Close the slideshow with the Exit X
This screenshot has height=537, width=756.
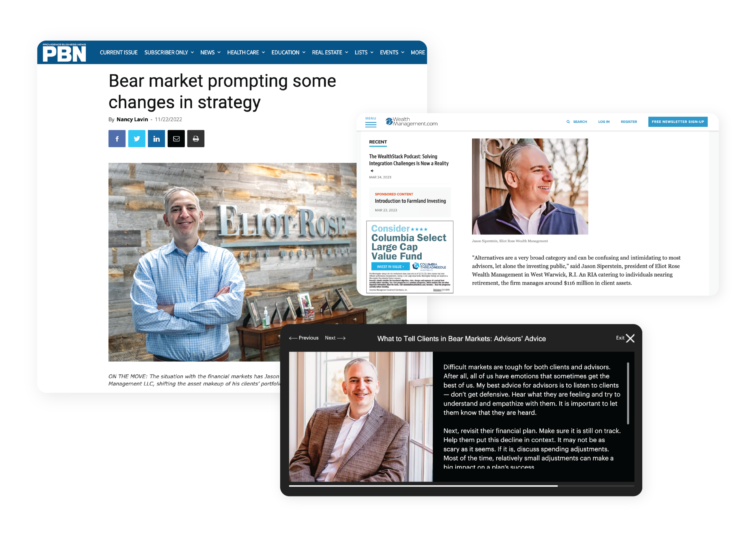(x=630, y=338)
